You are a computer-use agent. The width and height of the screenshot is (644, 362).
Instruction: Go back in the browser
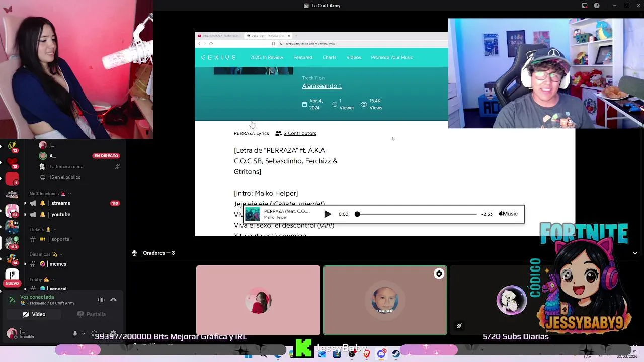coord(199,44)
